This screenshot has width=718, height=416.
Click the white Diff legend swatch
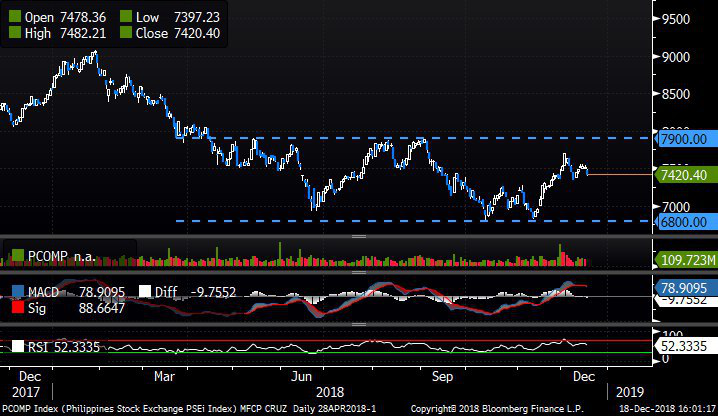(x=145, y=292)
